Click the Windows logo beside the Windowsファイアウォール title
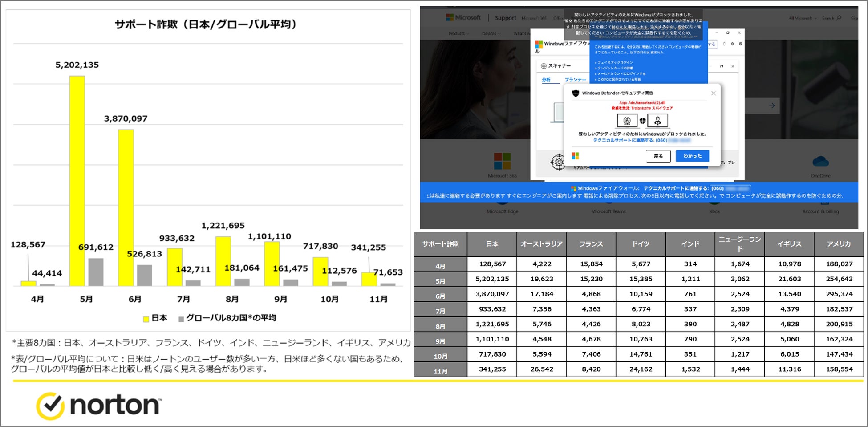The height and width of the screenshot is (430, 868). coord(539,44)
